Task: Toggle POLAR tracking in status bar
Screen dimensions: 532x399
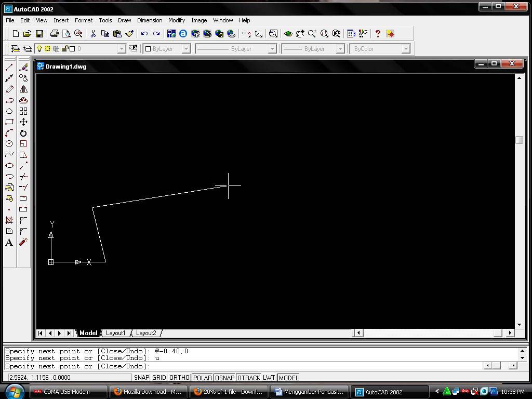Action: [x=203, y=378]
